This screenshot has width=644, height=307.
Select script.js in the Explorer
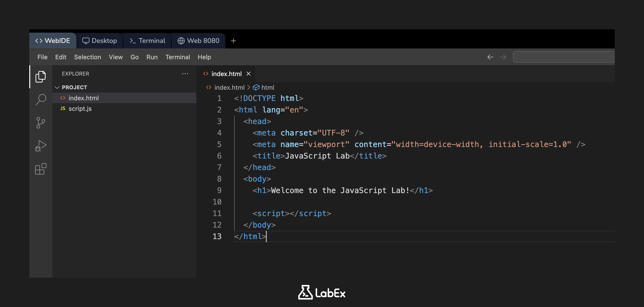click(80, 108)
